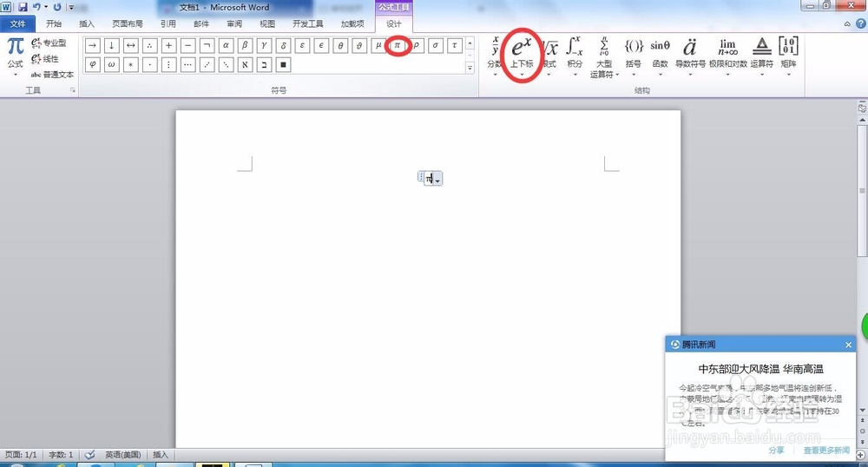The width and height of the screenshot is (868, 467).
Task: Insert the sigma symbol
Action: [x=436, y=46]
